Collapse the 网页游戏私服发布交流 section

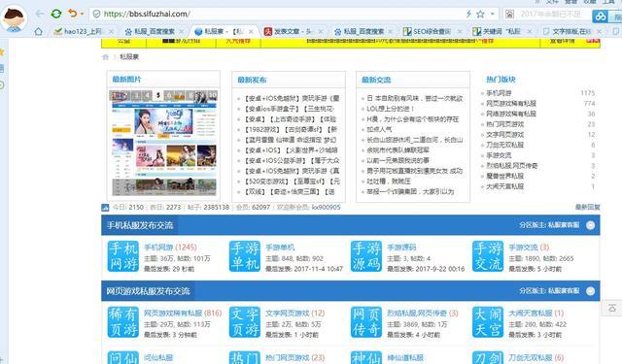pyautogui.click(x=590, y=291)
